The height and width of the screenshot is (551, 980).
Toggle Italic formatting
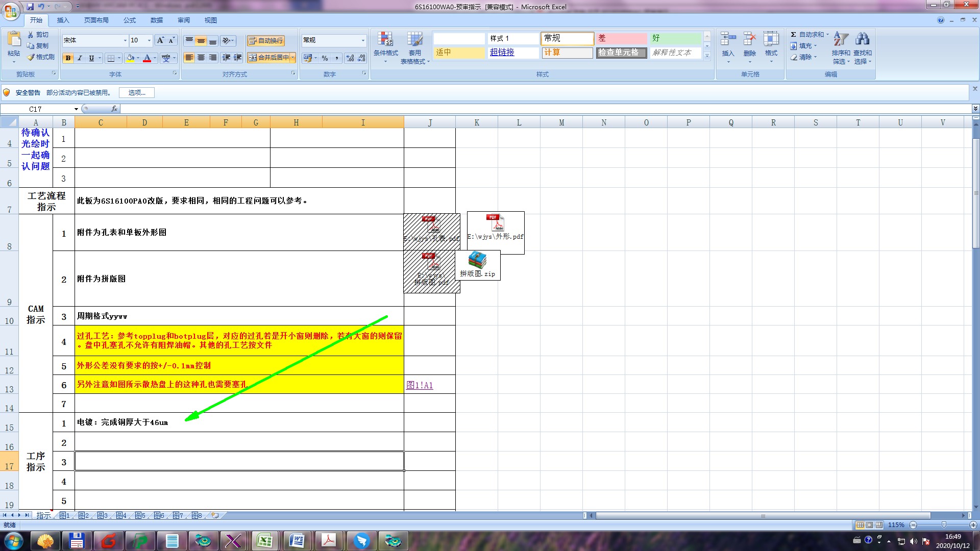(x=80, y=58)
